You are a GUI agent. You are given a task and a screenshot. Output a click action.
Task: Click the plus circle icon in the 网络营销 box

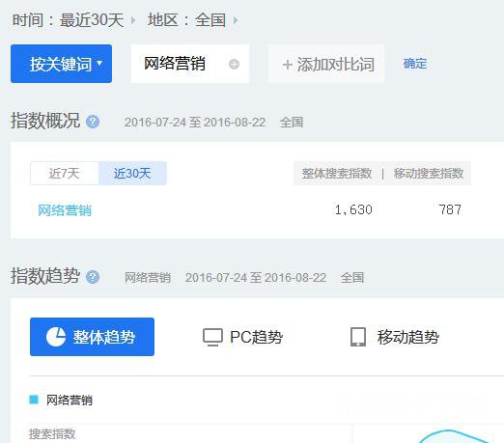(x=234, y=64)
